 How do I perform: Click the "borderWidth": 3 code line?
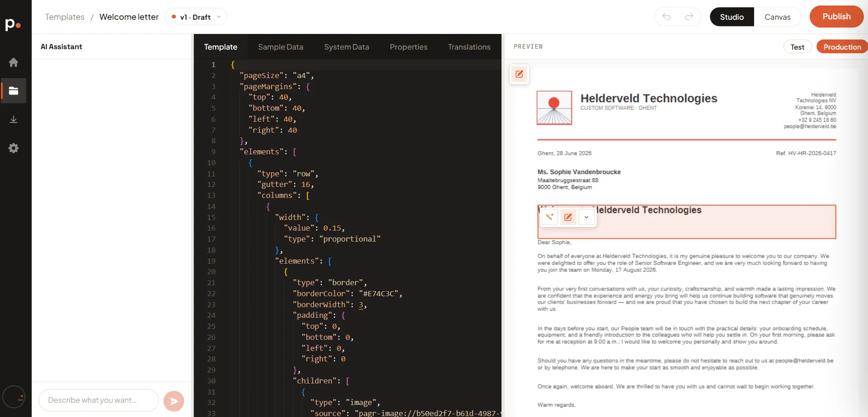pos(329,304)
